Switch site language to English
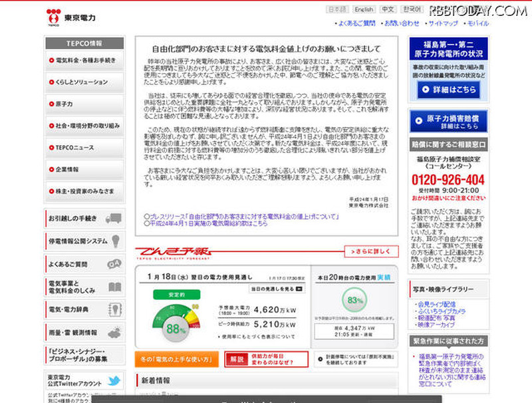The image size is (532, 403). click(364, 9)
